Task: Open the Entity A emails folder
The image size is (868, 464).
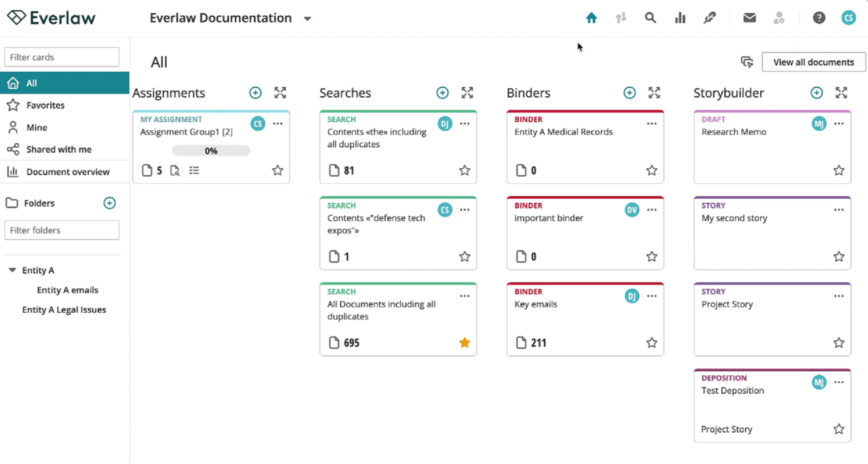Action: 67,290
